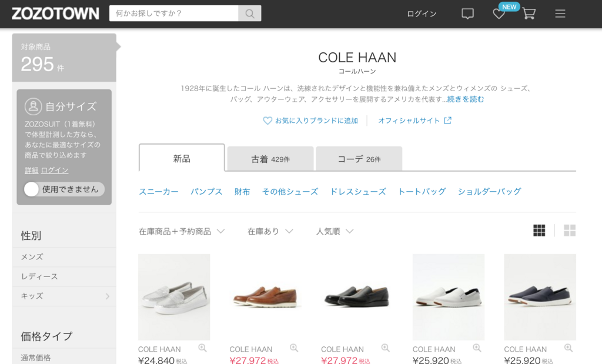Click the NEW badge in header

(509, 6)
